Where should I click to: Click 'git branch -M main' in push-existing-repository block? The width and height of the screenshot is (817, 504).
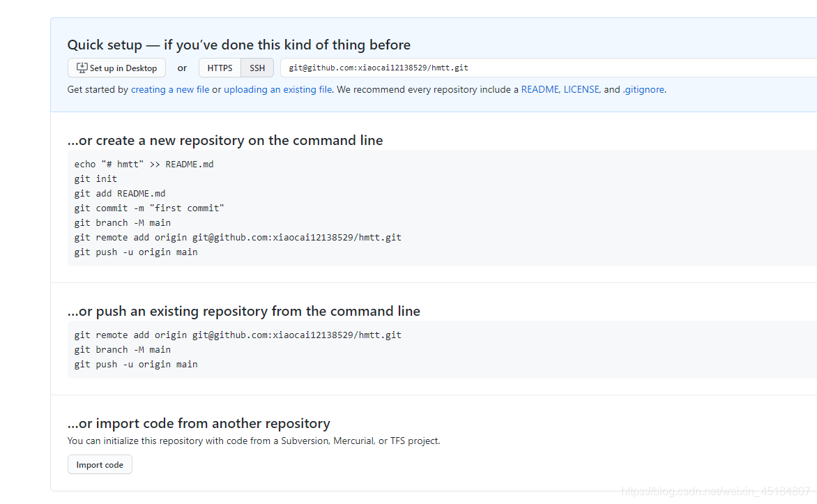click(123, 349)
